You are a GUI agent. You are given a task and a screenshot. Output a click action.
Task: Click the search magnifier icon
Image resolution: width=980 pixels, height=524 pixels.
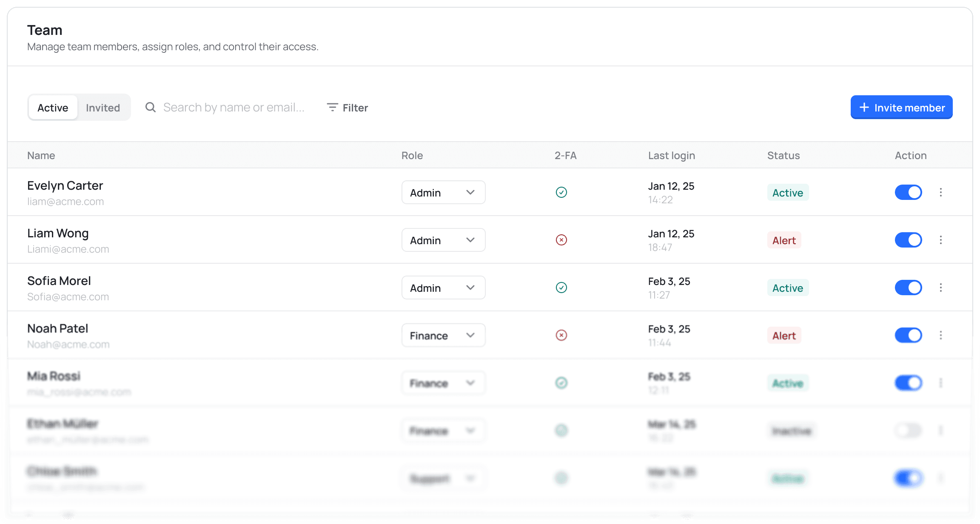[x=151, y=107]
